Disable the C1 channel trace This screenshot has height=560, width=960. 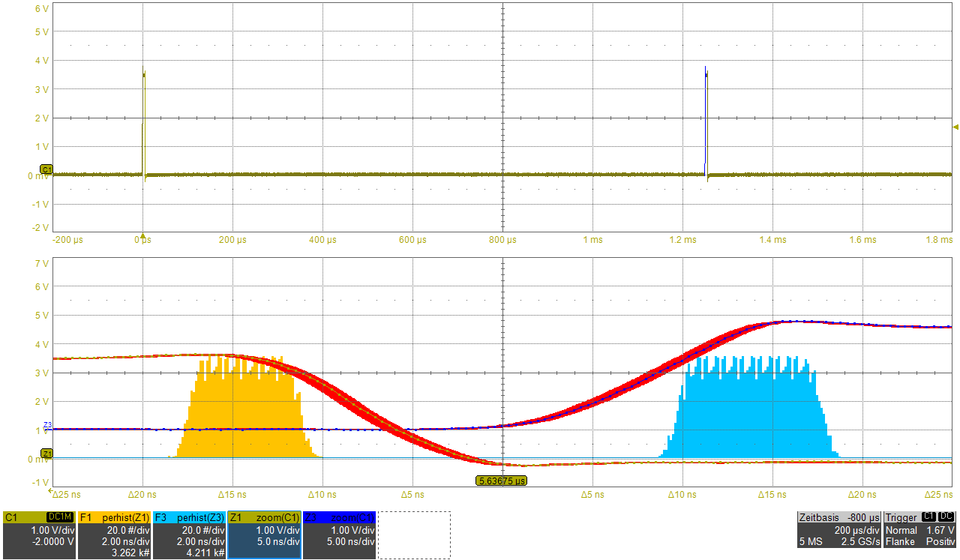click(11, 517)
